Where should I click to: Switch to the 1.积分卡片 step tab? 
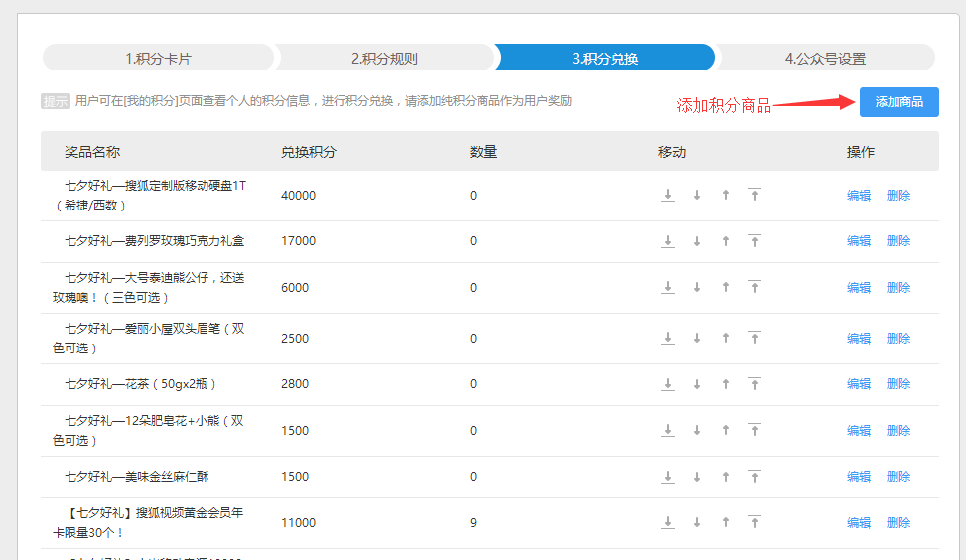158,58
